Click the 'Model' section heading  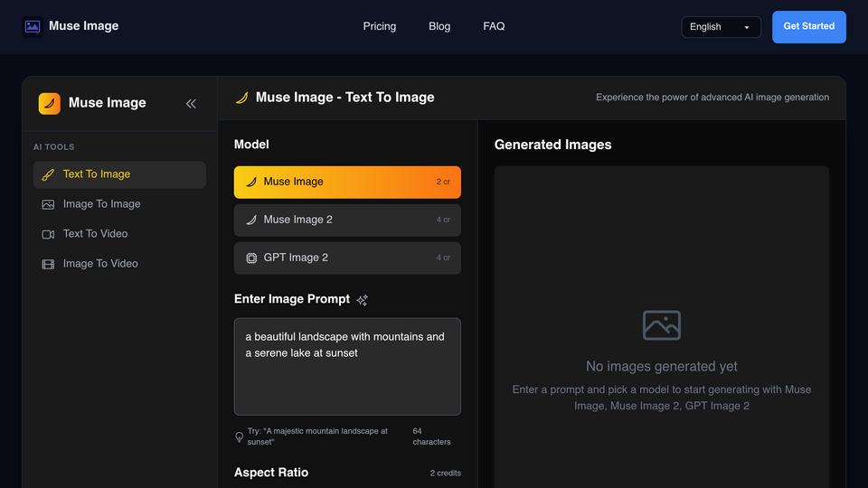pos(251,145)
